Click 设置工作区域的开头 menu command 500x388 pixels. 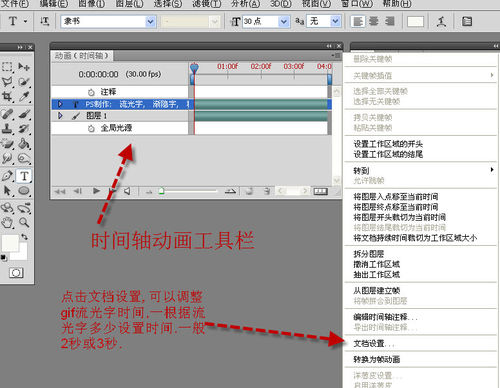point(388,144)
